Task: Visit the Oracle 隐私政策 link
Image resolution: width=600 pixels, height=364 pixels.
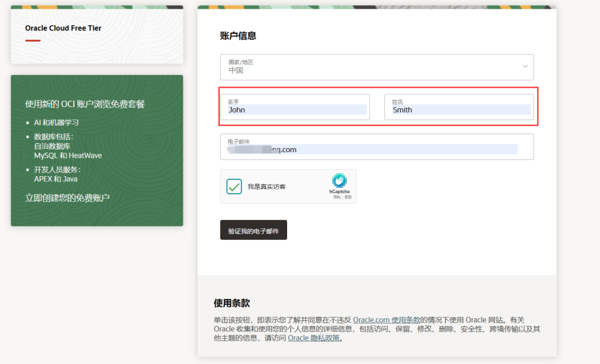Action: click(313, 338)
